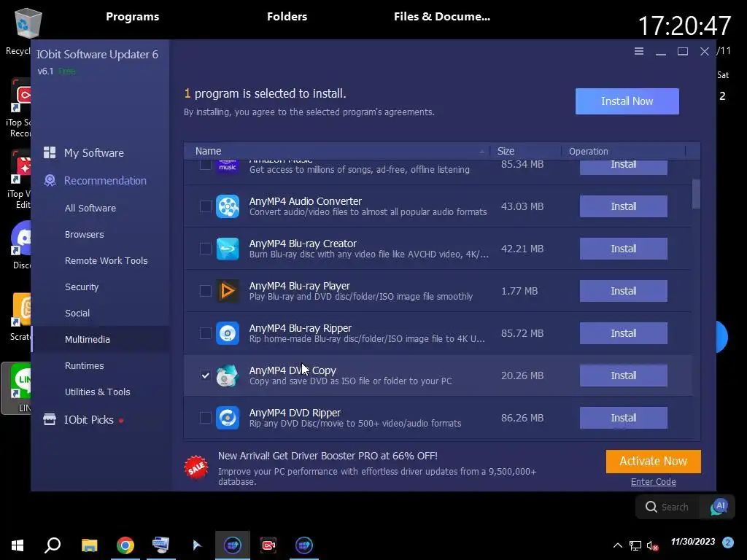Click the Files & Documents desktop tab
The image size is (747, 560).
click(x=441, y=16)
